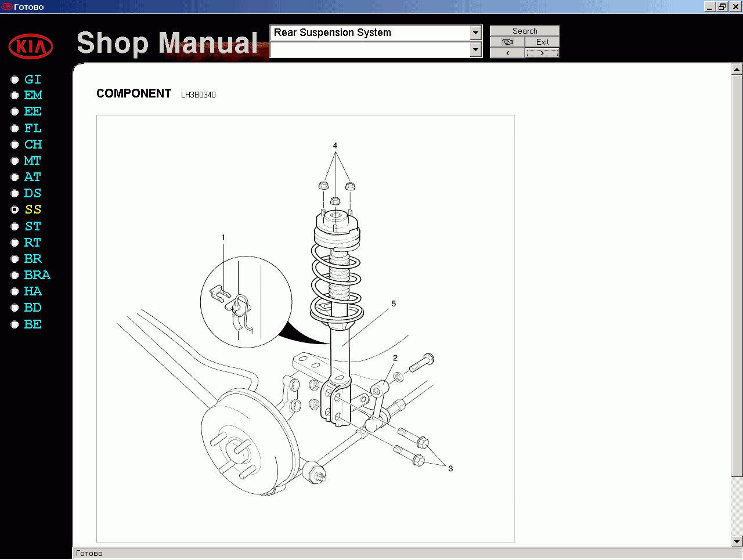Click the forward '>' navigation button
This screenshot has height=560, width=743.
click(542, 52)
